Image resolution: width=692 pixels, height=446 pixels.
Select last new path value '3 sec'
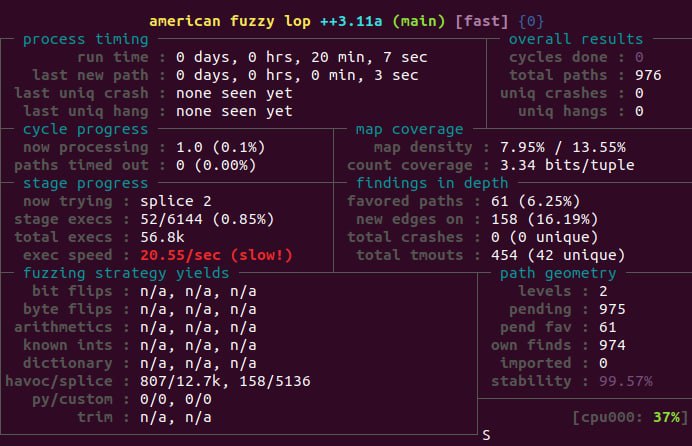pos(396,75)
